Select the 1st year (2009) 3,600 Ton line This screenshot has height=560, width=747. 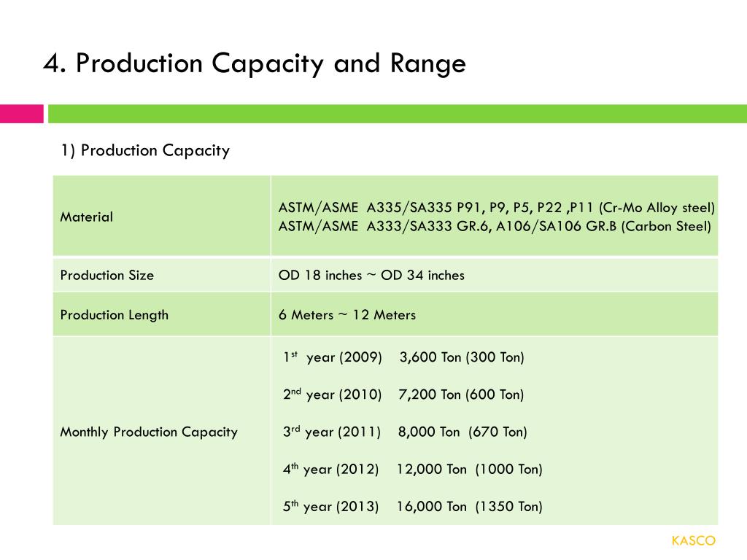[403, 357]
